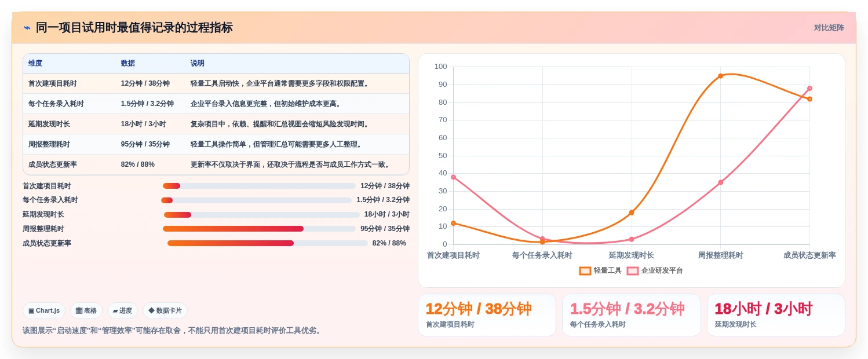This screenshot has width=868, height=359.
Task: Click the orange data point at value 12
Action: pyautogui.click(x=453, y=223)
